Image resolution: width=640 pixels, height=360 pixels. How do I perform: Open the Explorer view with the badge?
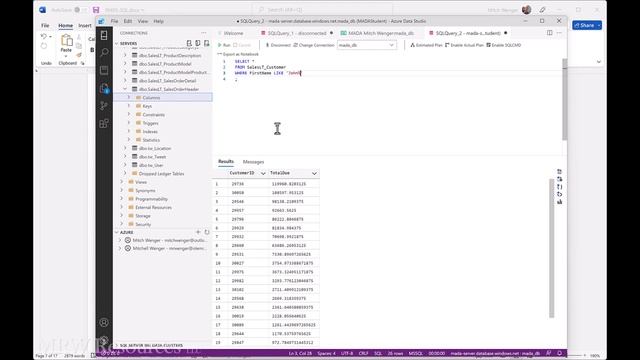click(104, 88)
